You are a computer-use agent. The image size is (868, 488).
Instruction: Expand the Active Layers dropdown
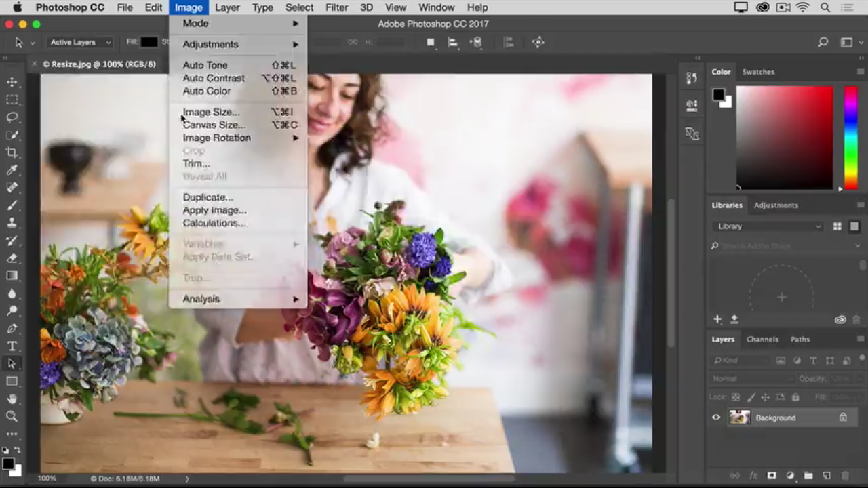pyautogui.click(x=81, y=42)
